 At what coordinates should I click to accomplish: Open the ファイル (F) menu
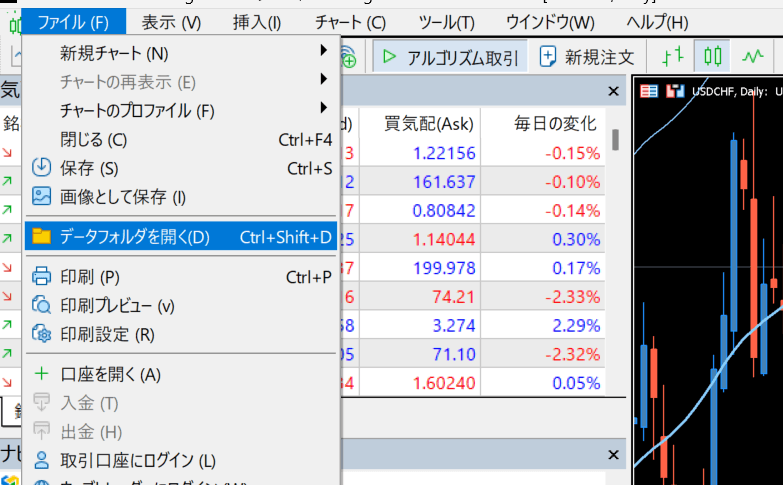(73, 22)
